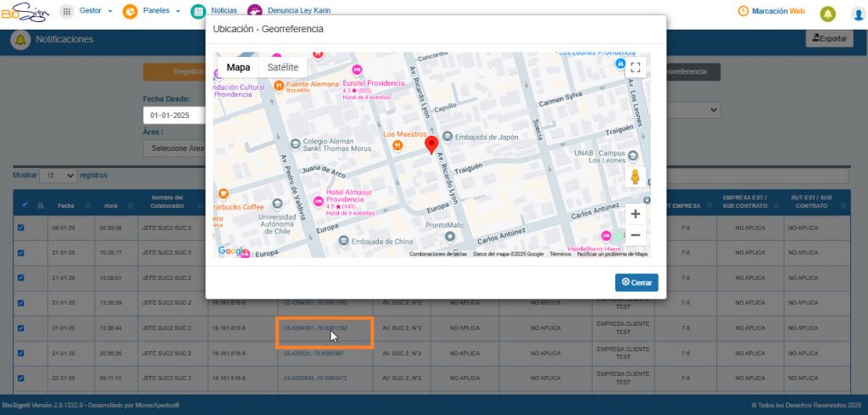Sort table by Hora column
This screenshot has height=415, width=868.
click(x=116, y=205)
